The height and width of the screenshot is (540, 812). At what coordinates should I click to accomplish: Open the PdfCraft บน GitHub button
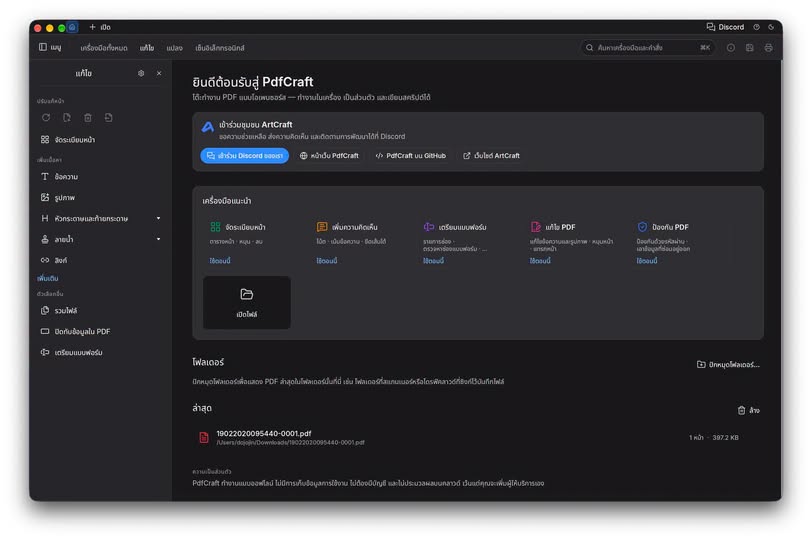[411, 155]
